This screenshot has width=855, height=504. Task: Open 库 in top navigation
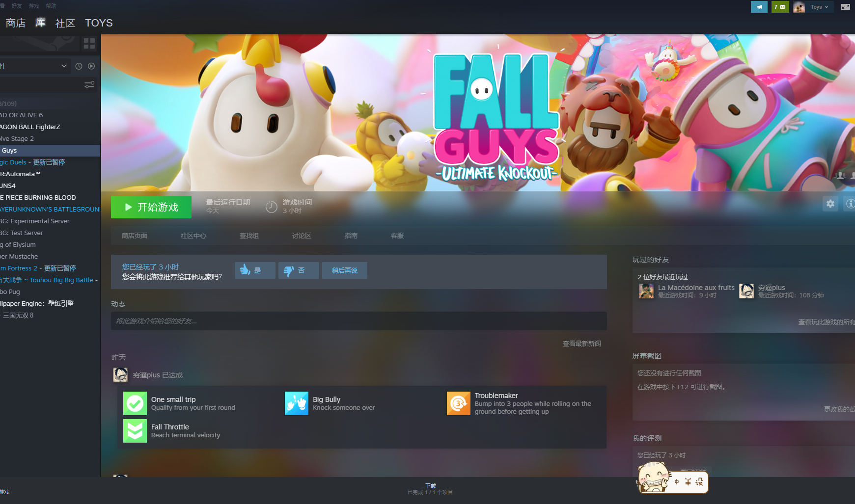pos(41,23)
